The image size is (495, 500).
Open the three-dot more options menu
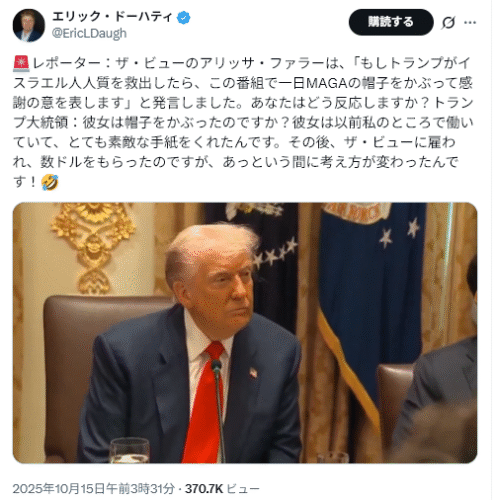470,22
